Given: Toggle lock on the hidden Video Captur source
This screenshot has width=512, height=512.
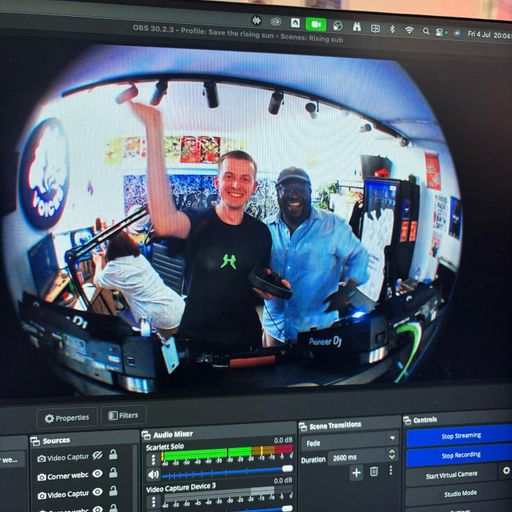Looking at the screenshot, I should (x=113, y=454).
